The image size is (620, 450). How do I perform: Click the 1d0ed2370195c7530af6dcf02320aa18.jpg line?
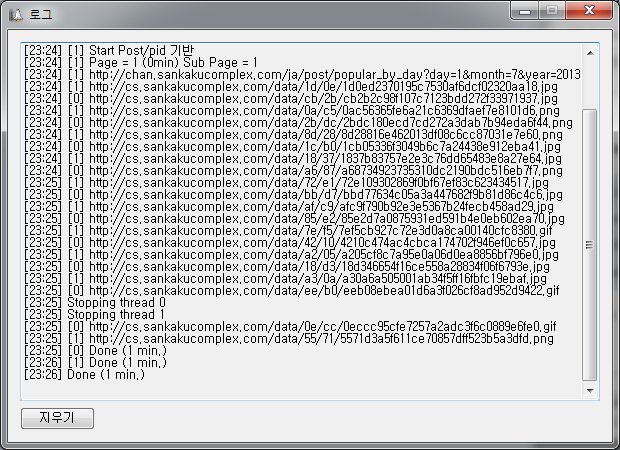[x=291, y=87]
